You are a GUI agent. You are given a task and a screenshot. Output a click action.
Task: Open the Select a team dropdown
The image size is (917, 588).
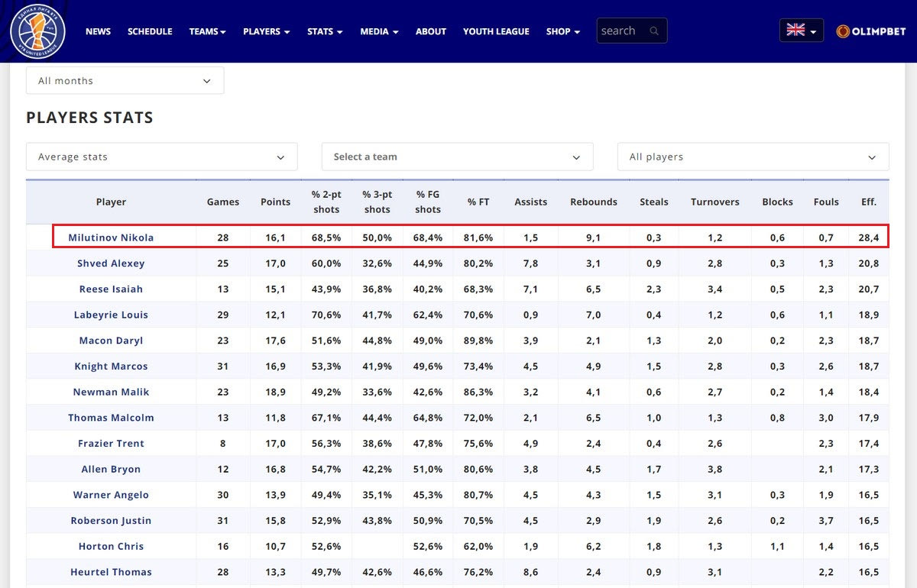[457, 157]
